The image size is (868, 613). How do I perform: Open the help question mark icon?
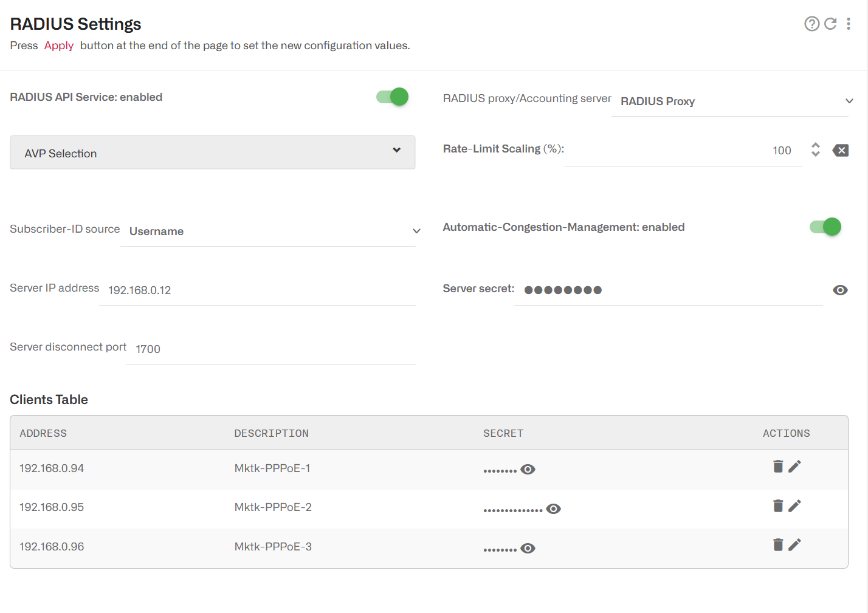812,24
